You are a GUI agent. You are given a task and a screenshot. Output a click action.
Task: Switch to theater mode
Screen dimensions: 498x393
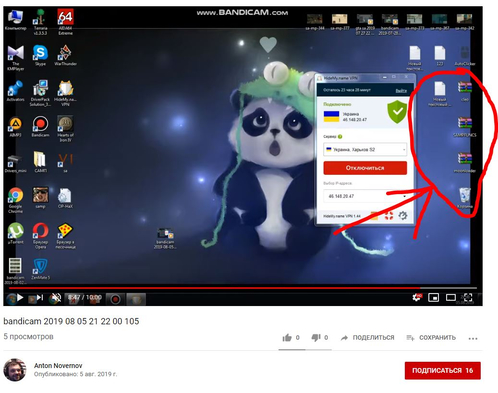(451, 297)
